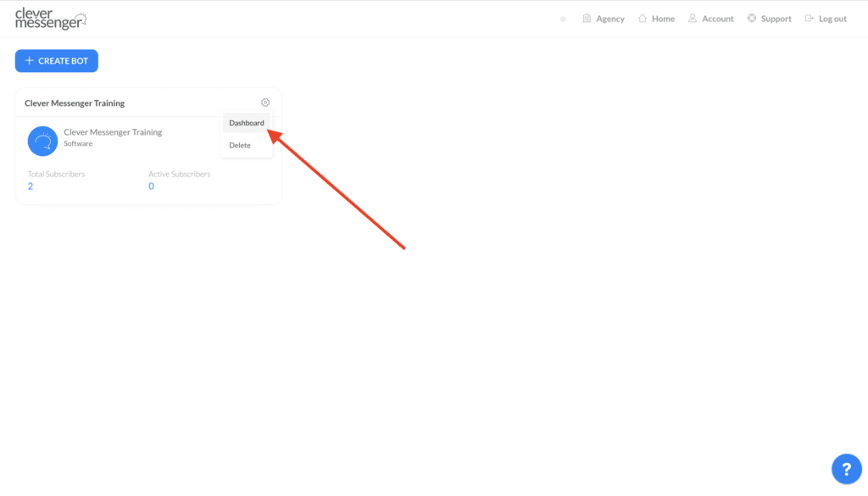
Task: Click the small dot icon left of Agency
Action: tap(563, 18)
